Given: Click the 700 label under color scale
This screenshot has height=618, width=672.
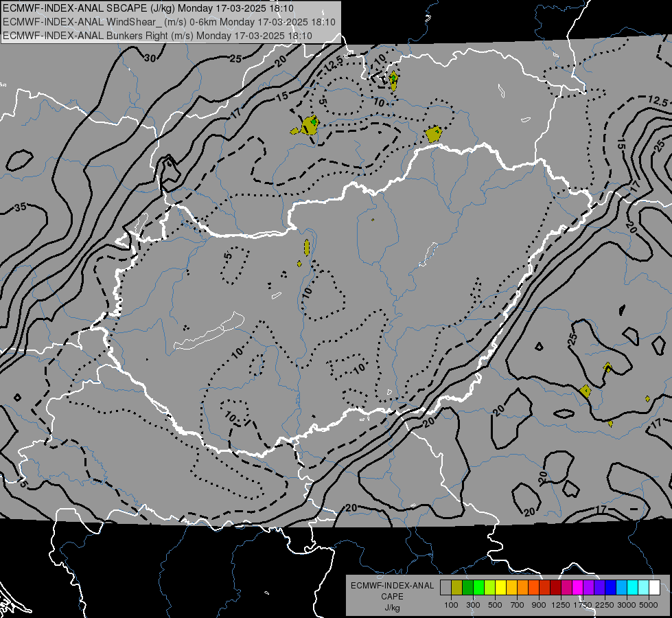Looking at the screenshot, I should [518, 605].
